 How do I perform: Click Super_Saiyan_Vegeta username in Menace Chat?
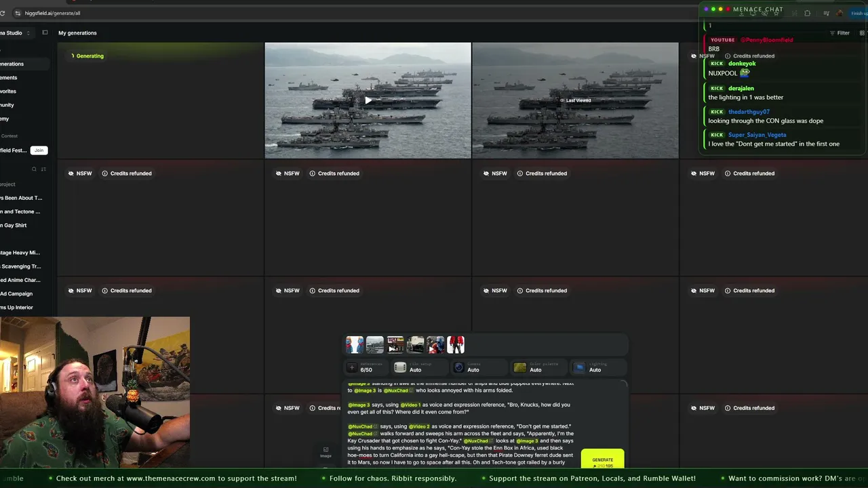pos(757,135)
